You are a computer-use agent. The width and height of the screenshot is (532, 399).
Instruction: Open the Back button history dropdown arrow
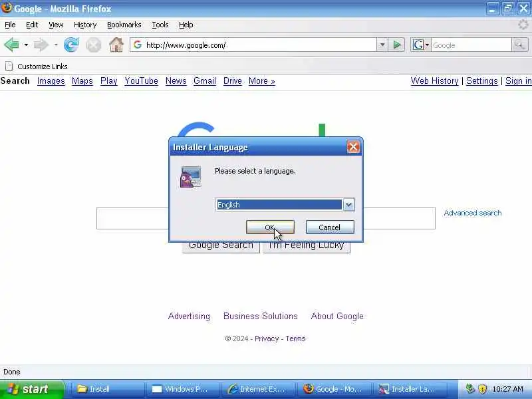(26, 45)
